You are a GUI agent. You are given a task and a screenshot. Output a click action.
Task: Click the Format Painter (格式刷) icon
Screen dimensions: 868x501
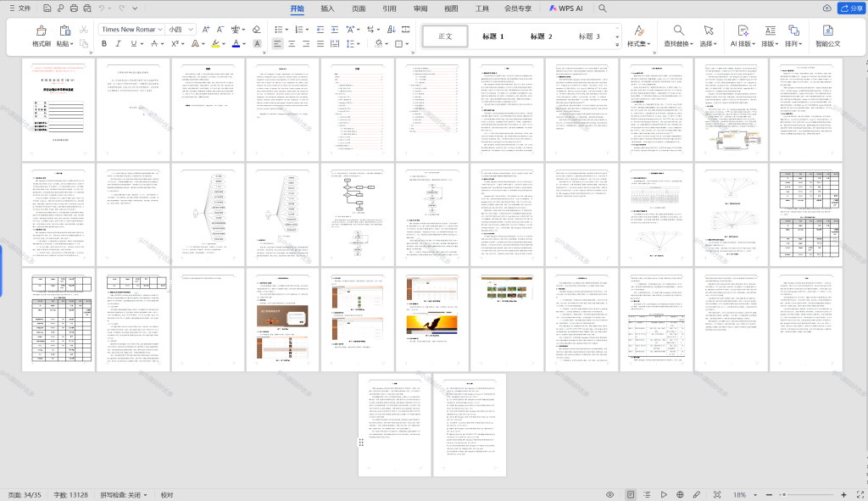point(41,31)
